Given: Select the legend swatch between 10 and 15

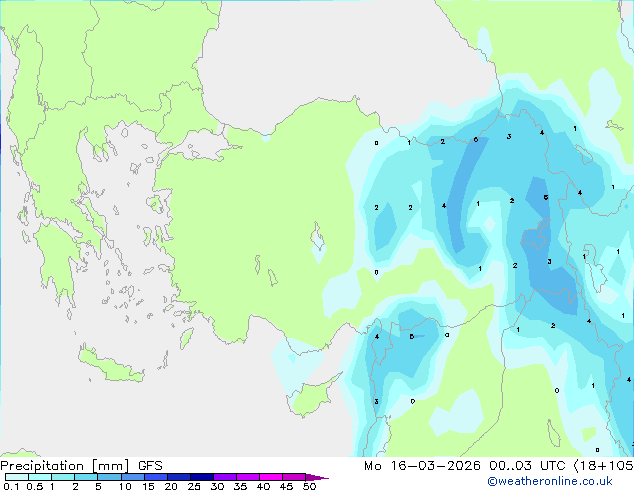Looking at the screenshot, I should click(x=132, y=477).
